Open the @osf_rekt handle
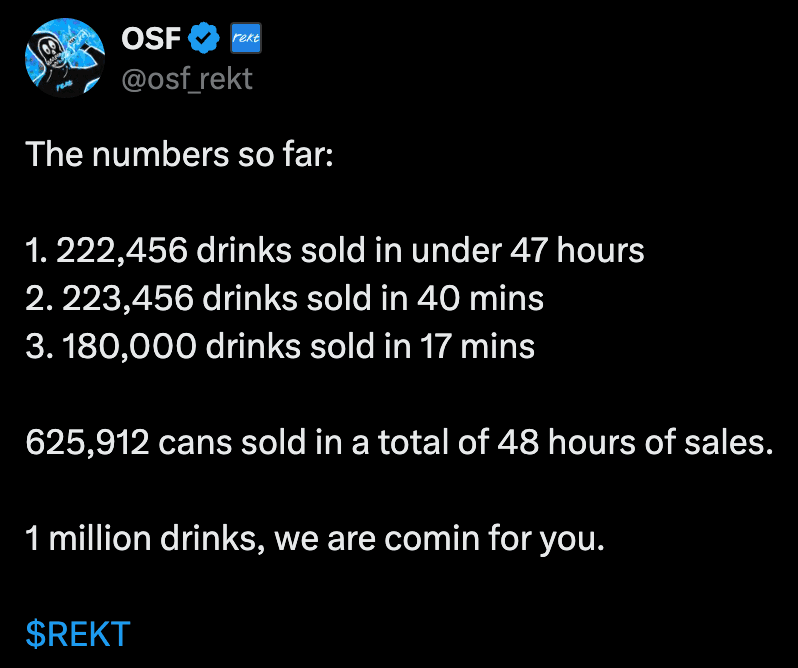The width and height of the screenshot is (798, 668). [187, 79]
